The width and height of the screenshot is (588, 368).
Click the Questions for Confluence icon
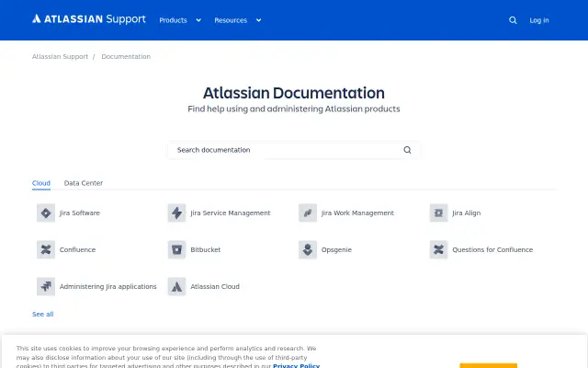[439, 249]
